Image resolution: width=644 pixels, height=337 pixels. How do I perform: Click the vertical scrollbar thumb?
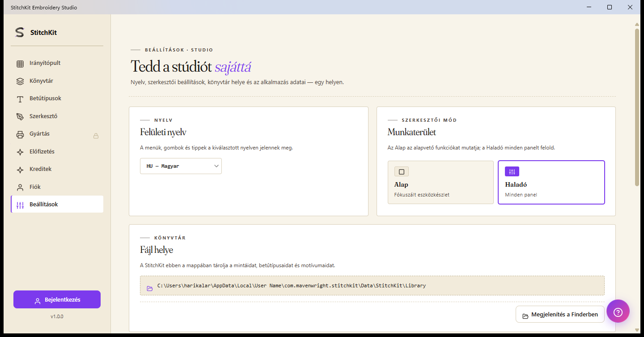point(637,107)
